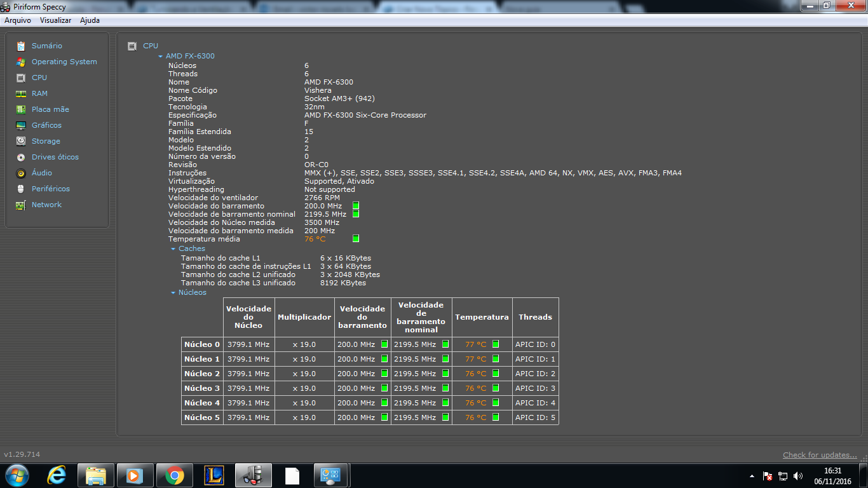Click the Check for updates link

coord(820,455)
